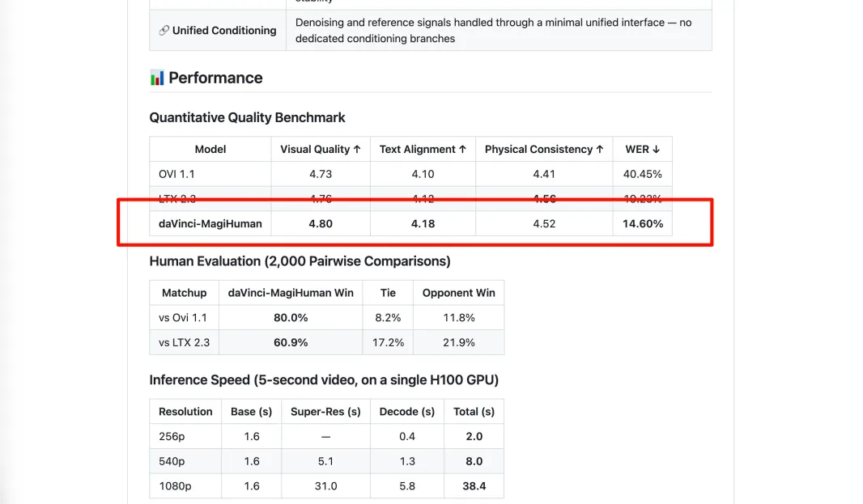Image resolution: width=863 pixels, height=504 pixels.
Task: Click the daVinci-MagiHuman model name cell
Action: [x=210, y=223]
